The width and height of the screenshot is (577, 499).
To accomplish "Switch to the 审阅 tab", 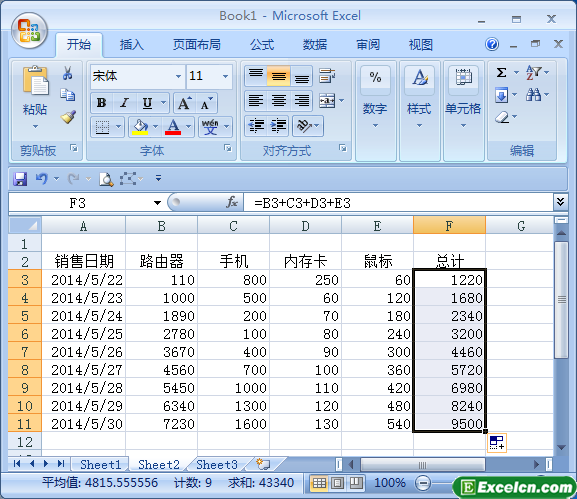I will click(x=368, y=45).
